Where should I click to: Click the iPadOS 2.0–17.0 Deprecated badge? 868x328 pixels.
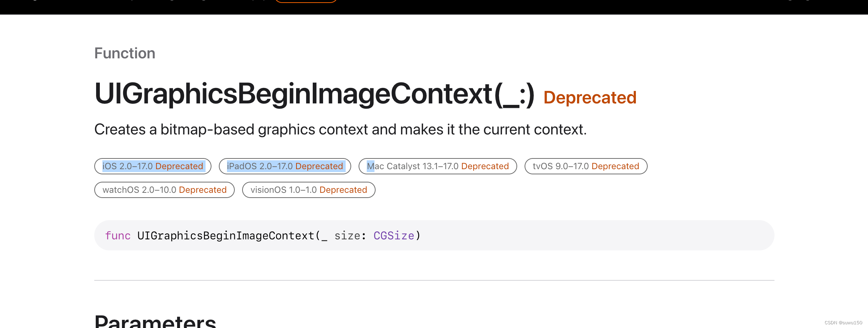pyautogui.click(x=285, y=166)
